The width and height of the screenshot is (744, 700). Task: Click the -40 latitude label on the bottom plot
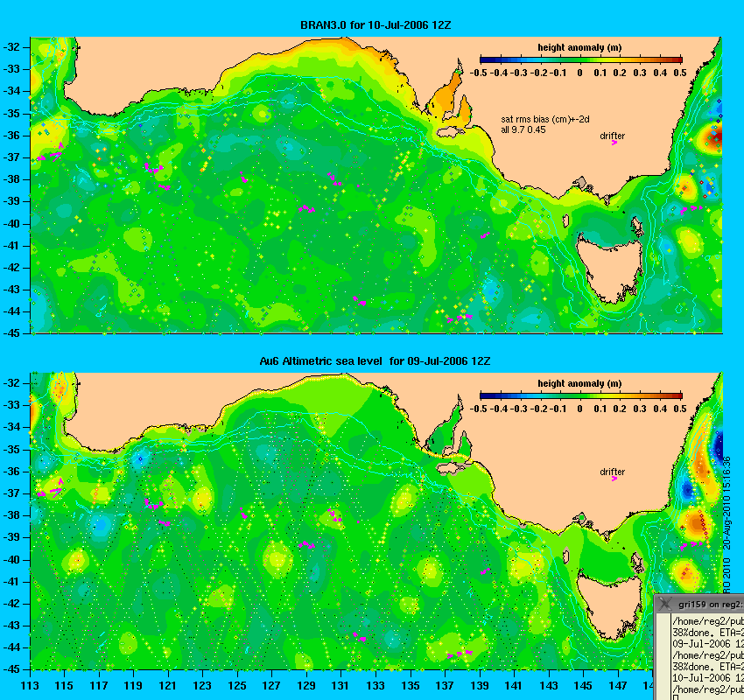tap(11, 559)
